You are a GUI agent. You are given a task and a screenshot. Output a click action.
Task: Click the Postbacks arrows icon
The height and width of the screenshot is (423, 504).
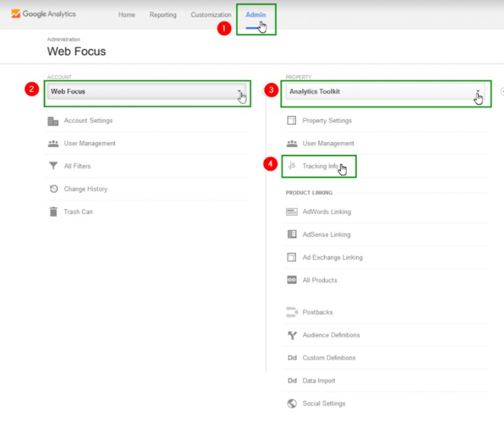(292, 313)
